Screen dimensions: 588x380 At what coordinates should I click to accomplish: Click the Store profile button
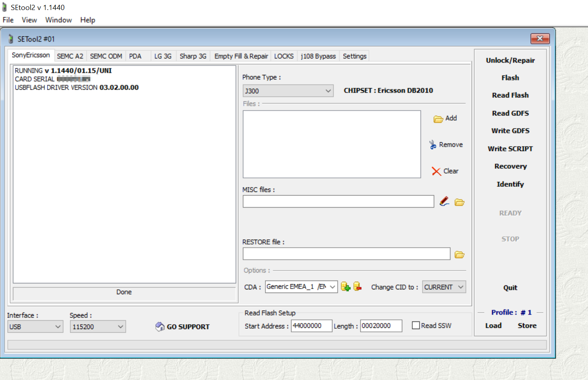(527, 326)
